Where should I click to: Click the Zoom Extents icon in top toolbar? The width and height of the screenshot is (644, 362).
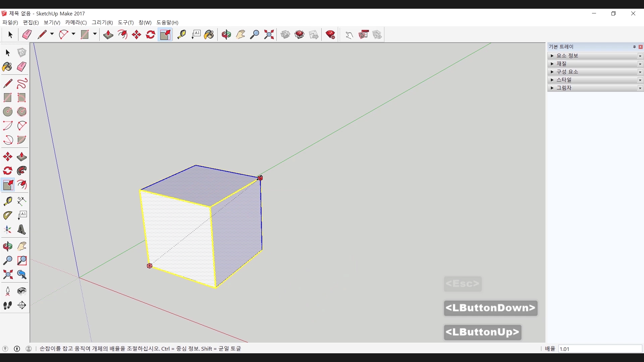click(269, 35)
